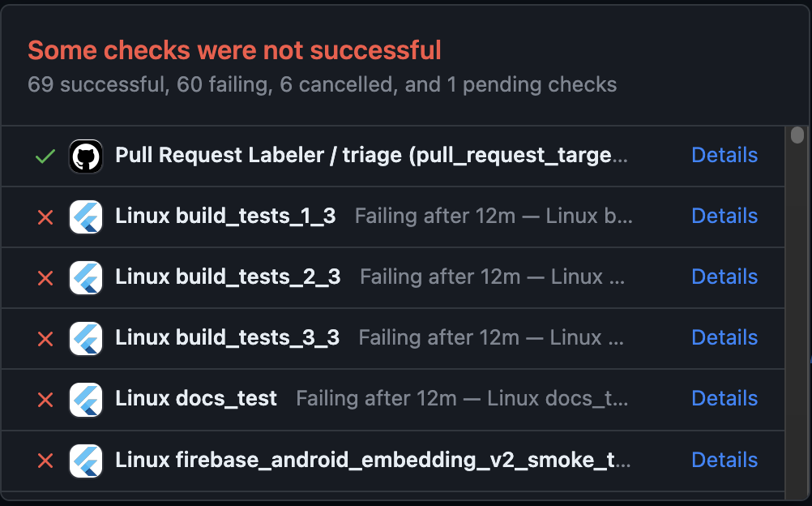Open Details for Pull Request Labeler triage check
The width and height of the screenshot is (812, 506).
tap(724, 155)
